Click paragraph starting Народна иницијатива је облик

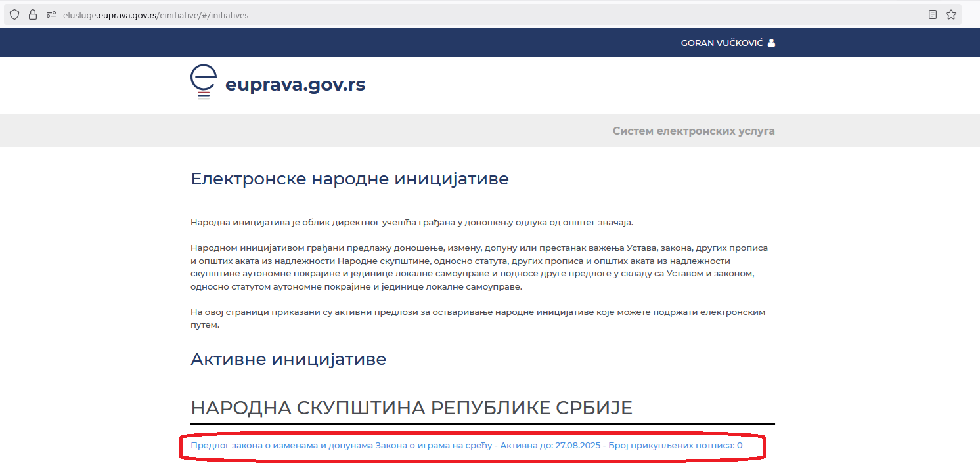coord(412,223)
